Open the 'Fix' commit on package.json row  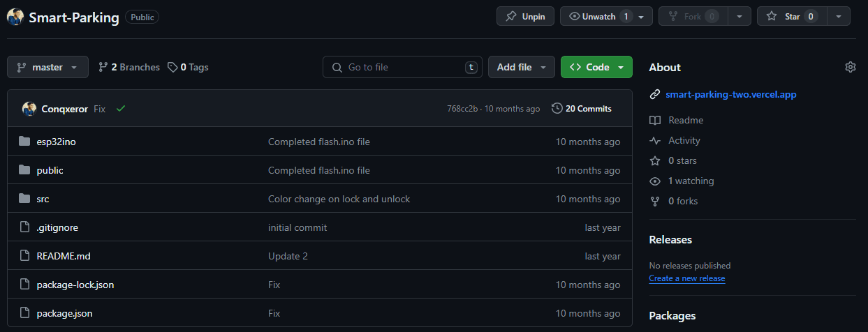(274, 313)
